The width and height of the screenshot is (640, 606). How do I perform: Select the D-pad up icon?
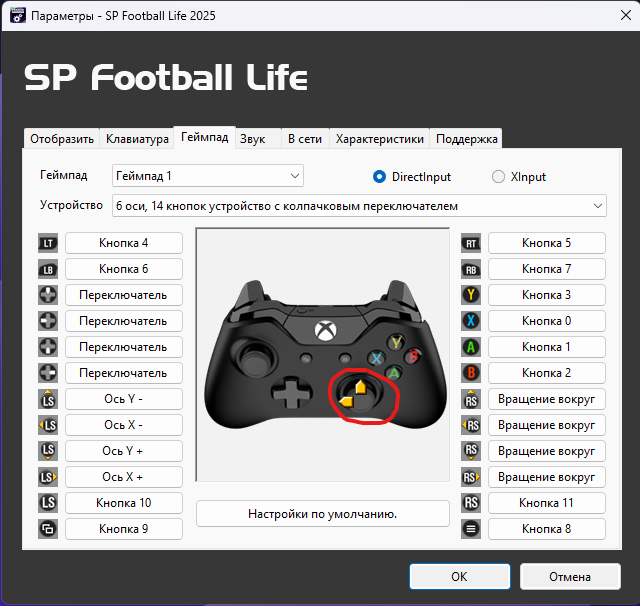48,295
